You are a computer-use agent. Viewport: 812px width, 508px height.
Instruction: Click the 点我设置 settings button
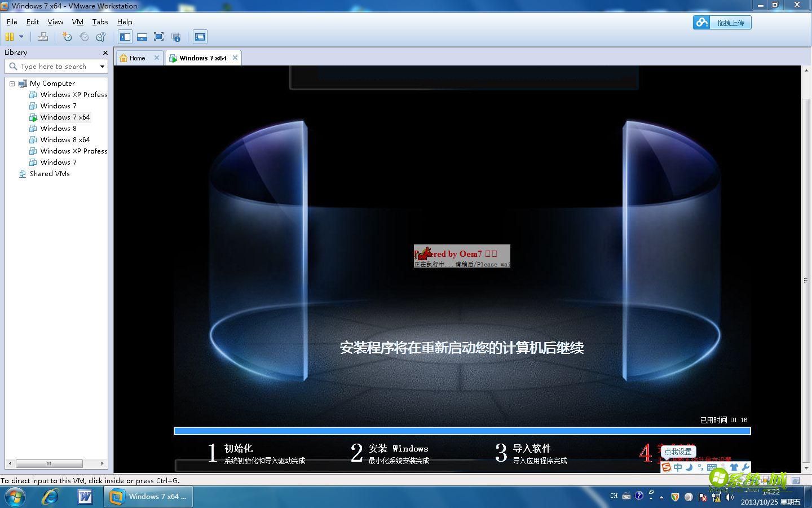677,452
